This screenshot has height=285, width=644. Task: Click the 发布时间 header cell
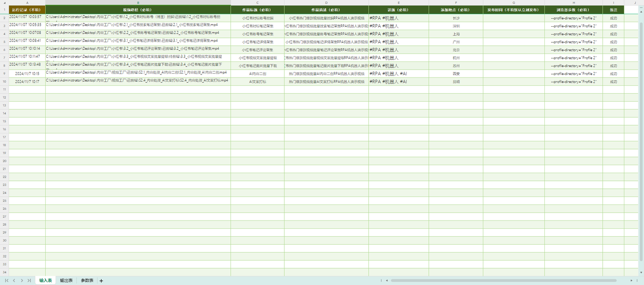pyautogui.click(x=514, y=10)
